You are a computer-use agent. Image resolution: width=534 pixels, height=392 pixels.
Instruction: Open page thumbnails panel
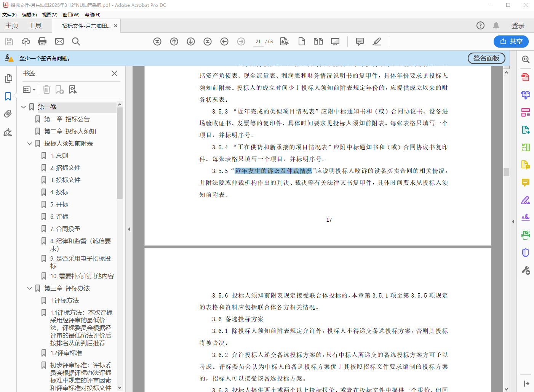(8, 78)
